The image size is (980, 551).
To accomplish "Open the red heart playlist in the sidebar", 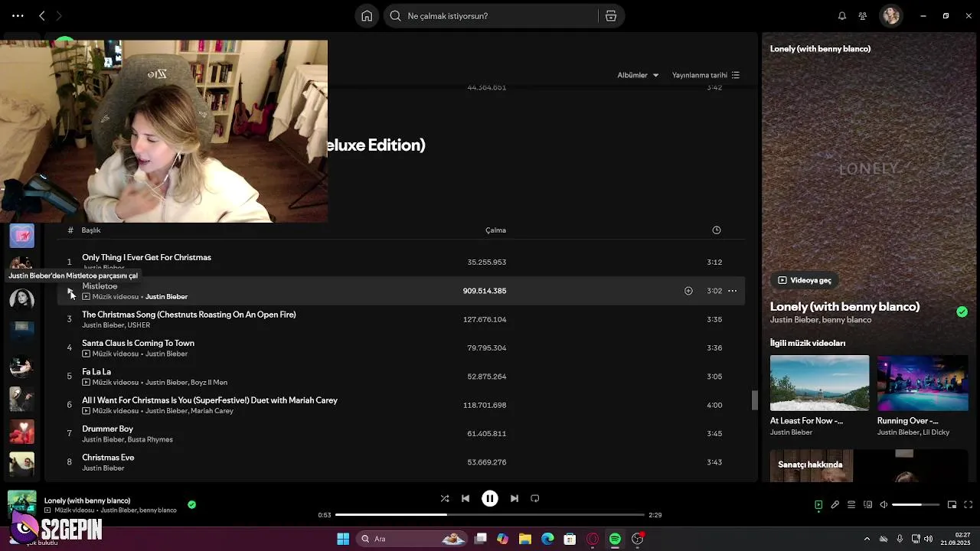I will [21, 432].
